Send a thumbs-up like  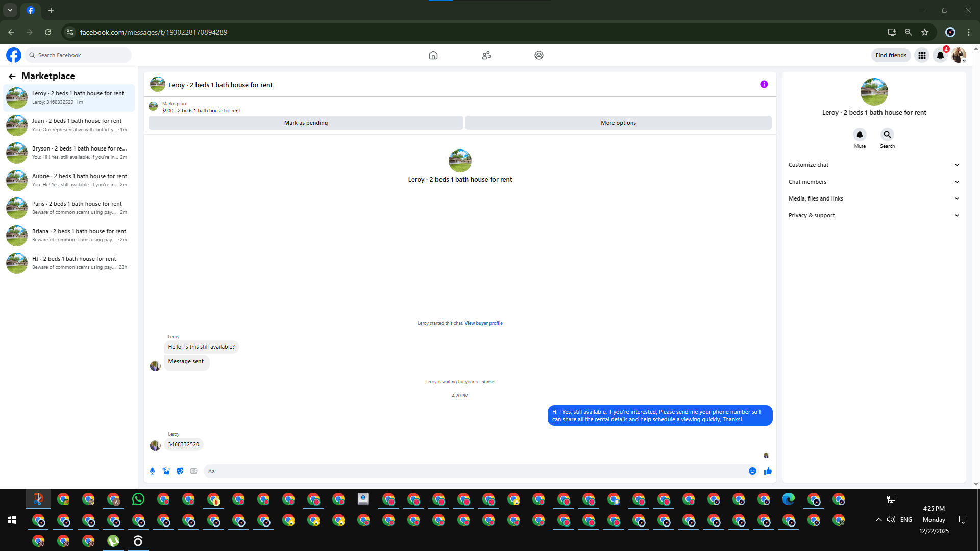tap(768, 471)
